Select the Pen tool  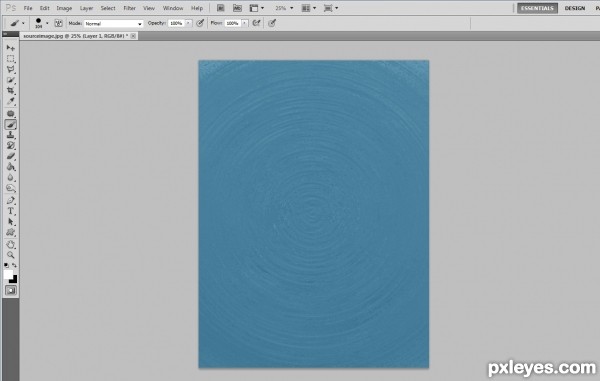tap(11, 200)
